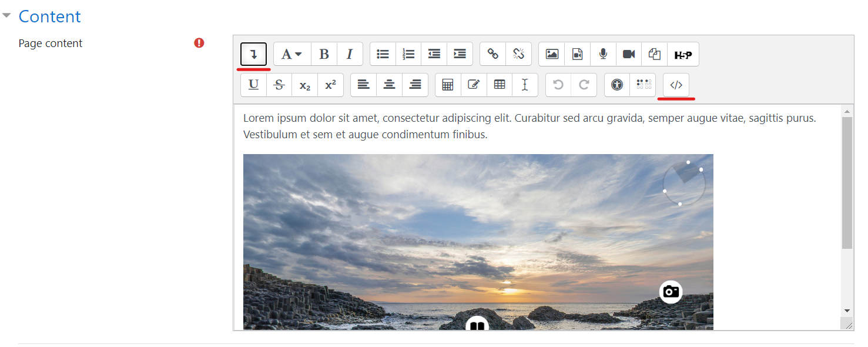The height and width of the screenshot is (347, 868).
Task: Record audio with the microphone icon
Action: [603, 54]
